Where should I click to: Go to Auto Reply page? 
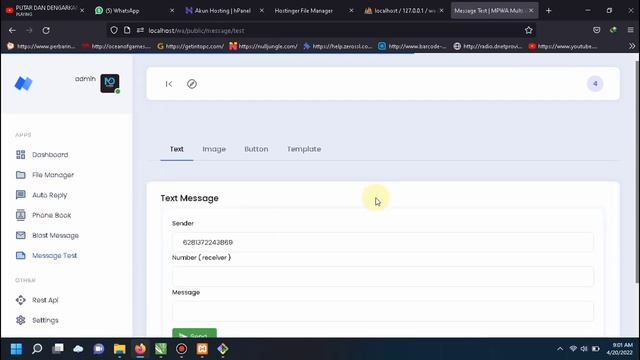click(49, 195)
